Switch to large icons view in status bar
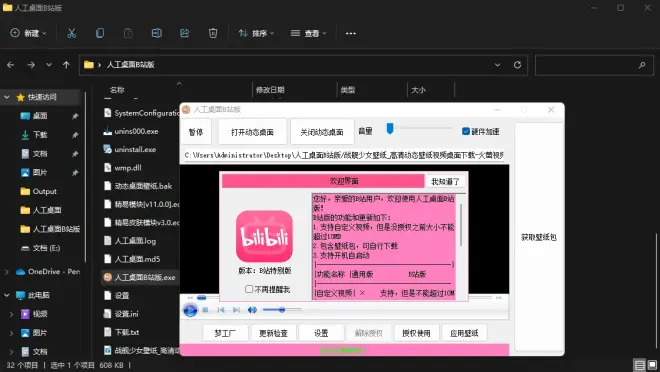 pos(652,365)
